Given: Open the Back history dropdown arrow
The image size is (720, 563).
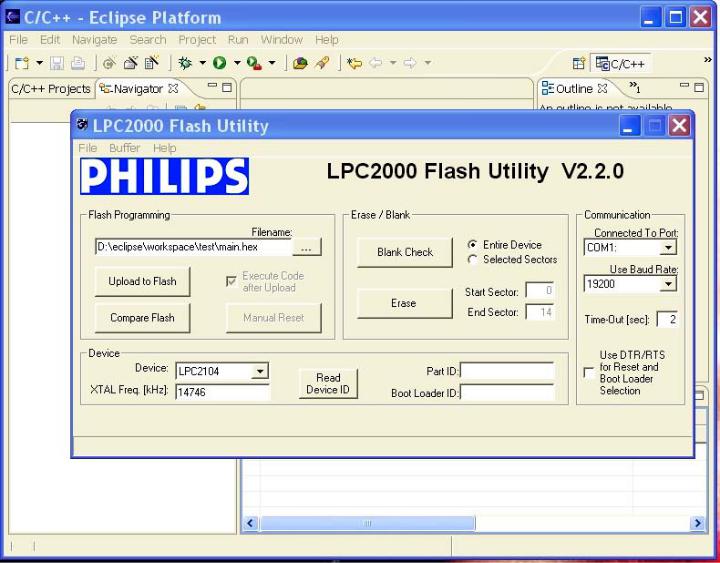Looking at the screenshot, I should point(393,63).
